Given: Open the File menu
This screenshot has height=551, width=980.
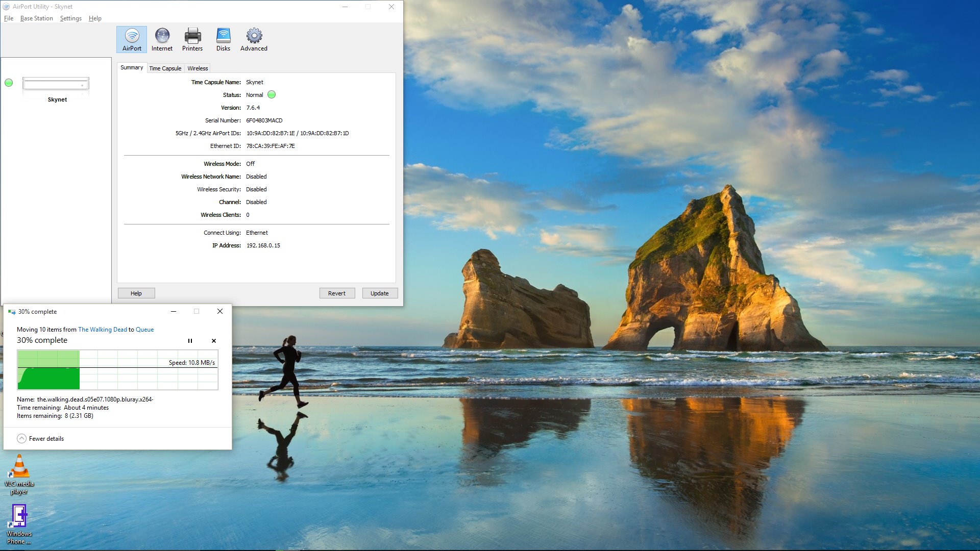Looking at the screenshot, I should [9, 18].
